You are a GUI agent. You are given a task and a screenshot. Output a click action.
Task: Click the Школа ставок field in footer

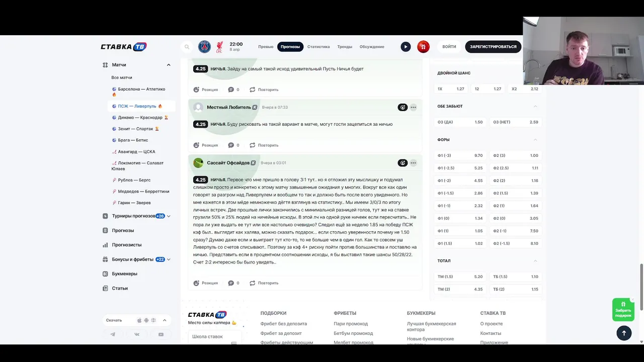pos(215,337)
